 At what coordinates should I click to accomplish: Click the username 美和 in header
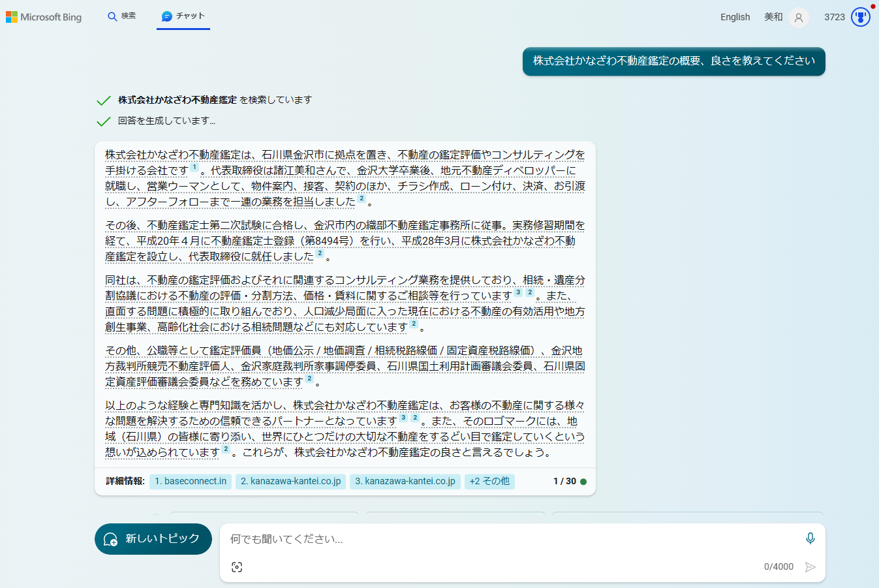[773, 17]
